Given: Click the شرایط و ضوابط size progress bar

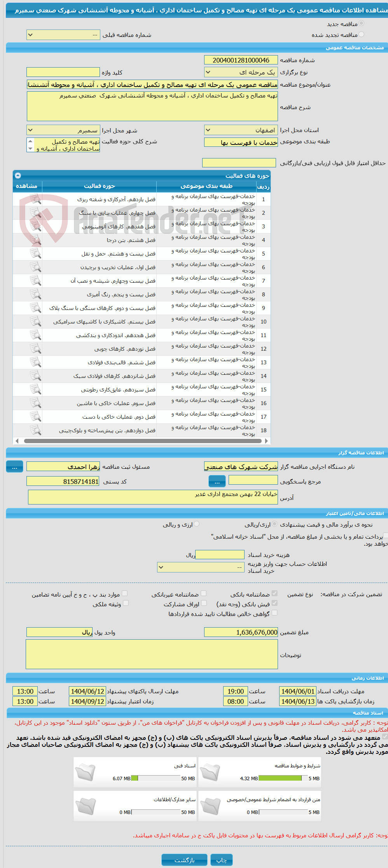Looking at the screenshot, I should click(x=283, y=778).
